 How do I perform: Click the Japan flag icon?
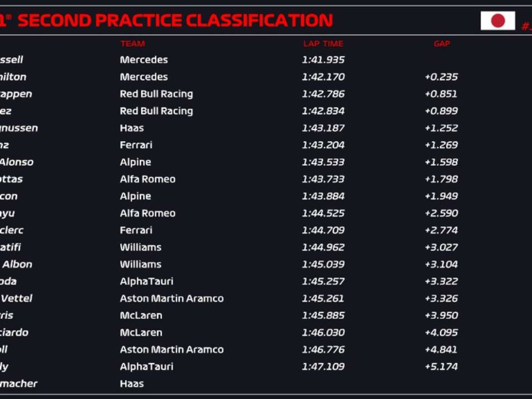[497, 20]
